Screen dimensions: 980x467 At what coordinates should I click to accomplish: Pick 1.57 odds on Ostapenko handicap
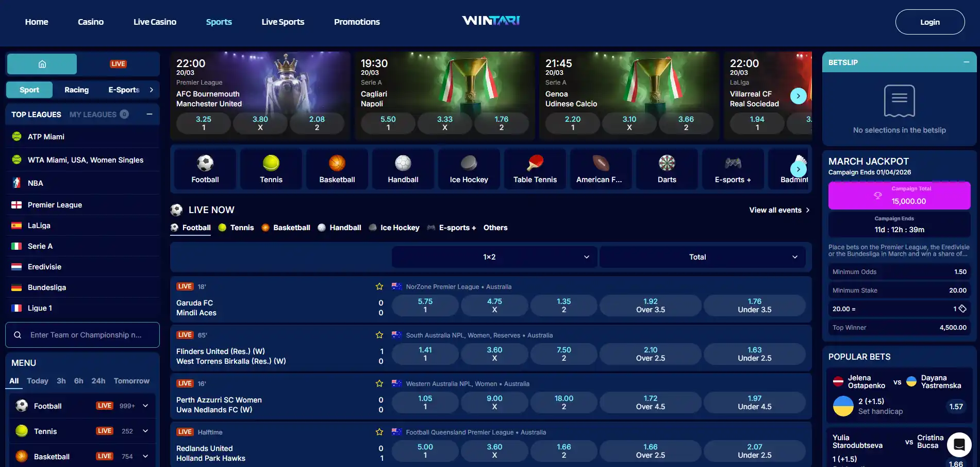[956, 407]
